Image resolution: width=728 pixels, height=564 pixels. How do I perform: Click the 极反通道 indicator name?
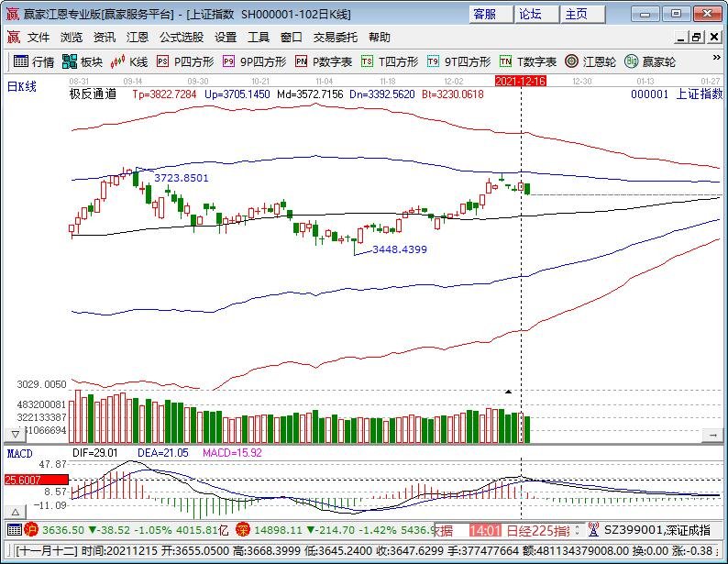coord(93,94)
